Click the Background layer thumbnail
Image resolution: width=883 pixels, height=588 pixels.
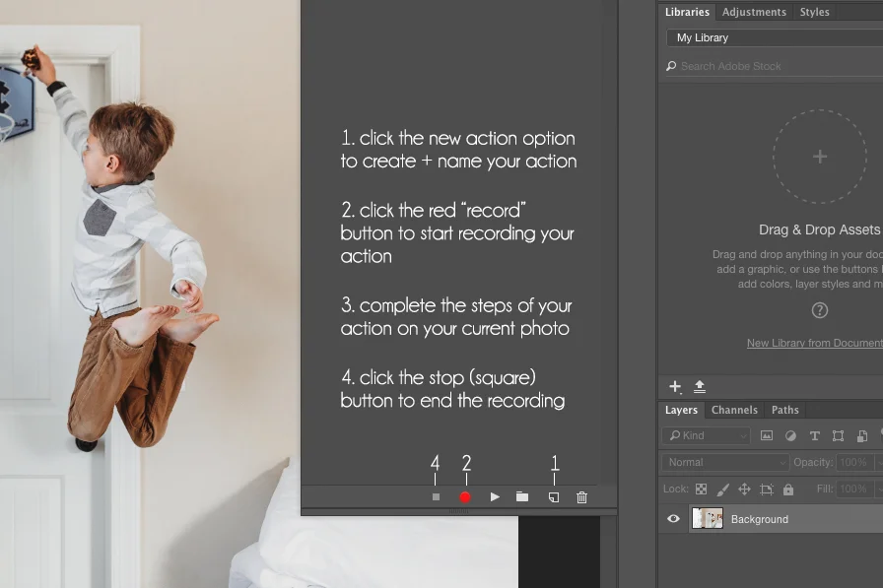pyautogui.click(x=708, y=519)
